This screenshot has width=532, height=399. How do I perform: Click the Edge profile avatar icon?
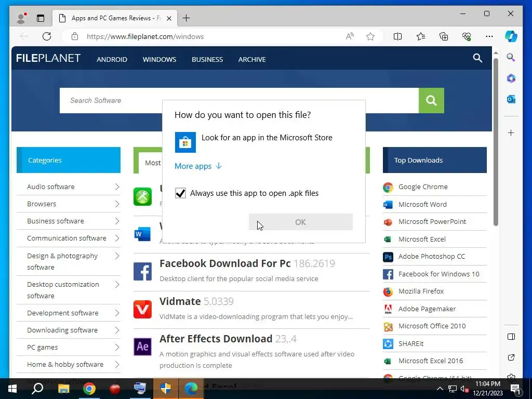(21, 18)
